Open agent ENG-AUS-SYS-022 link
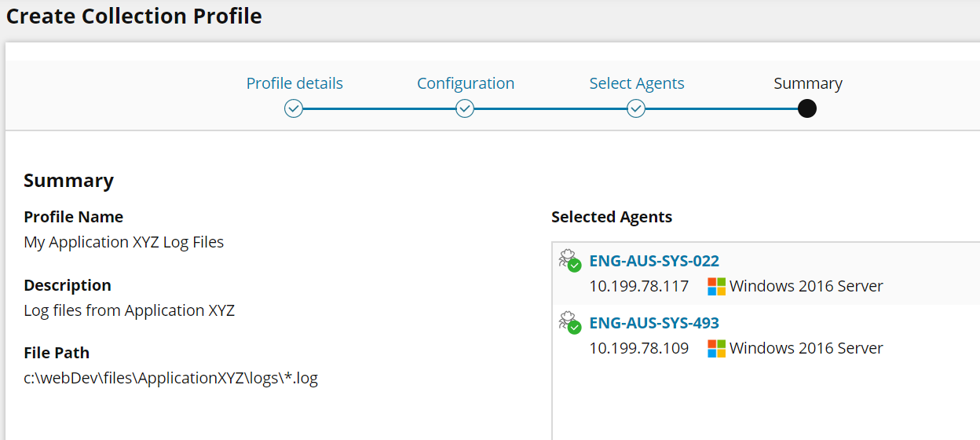The width and height of the screenshot is (980, 440). click(654, 261)
